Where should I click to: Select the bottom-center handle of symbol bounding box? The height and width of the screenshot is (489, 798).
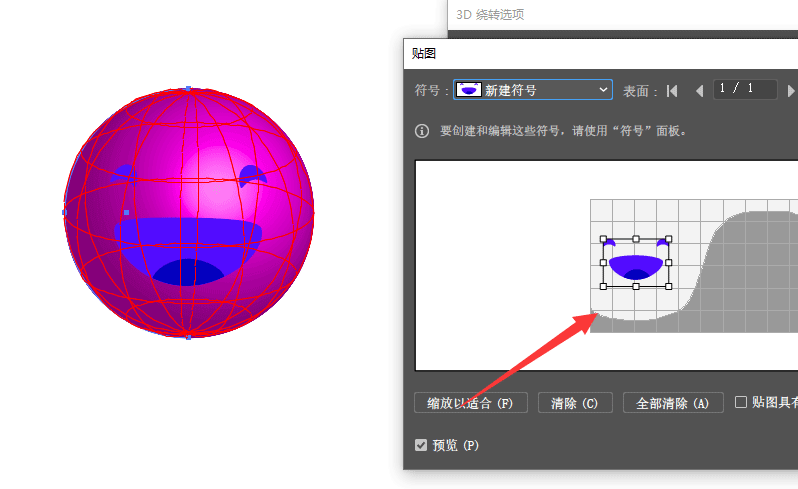coord(636,286)
